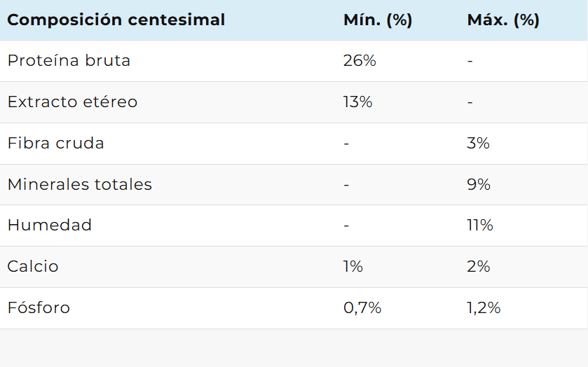Click the 1% minimum value for Calcio
The height and width of the screenshot is (367, 588).
tap(353, 267)
